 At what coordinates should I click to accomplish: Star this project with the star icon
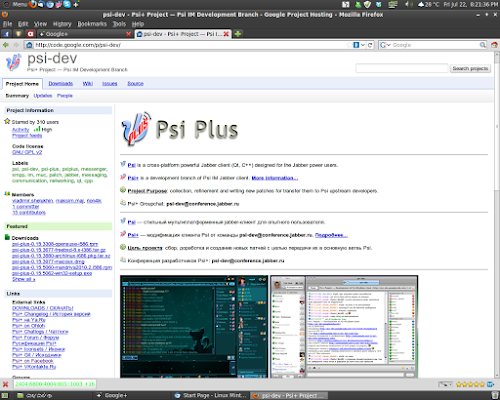pyautogui.click(x=7, y=121)
